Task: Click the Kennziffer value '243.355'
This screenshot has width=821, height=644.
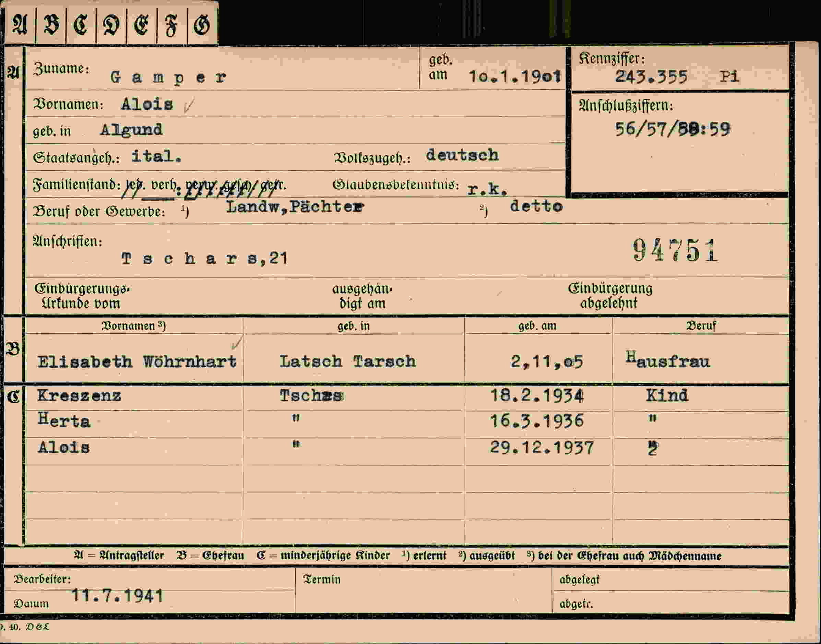Action: [x=651, y=77]
